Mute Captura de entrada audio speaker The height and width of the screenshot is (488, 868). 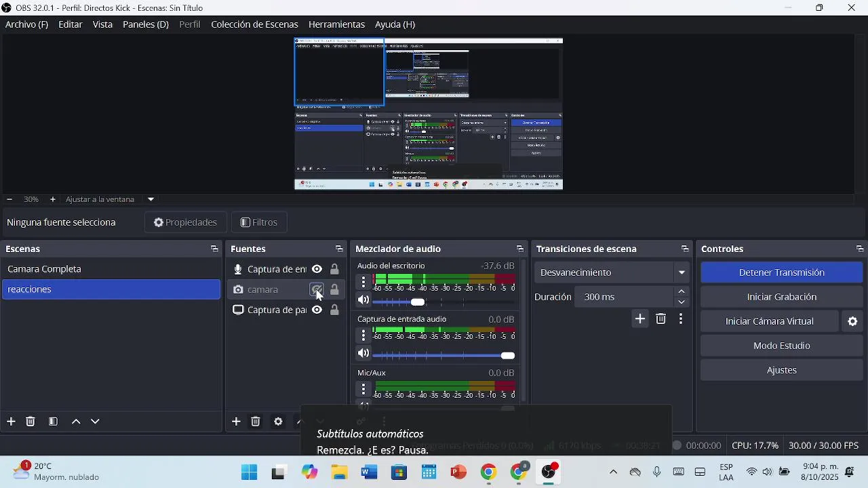pos(364,353)
